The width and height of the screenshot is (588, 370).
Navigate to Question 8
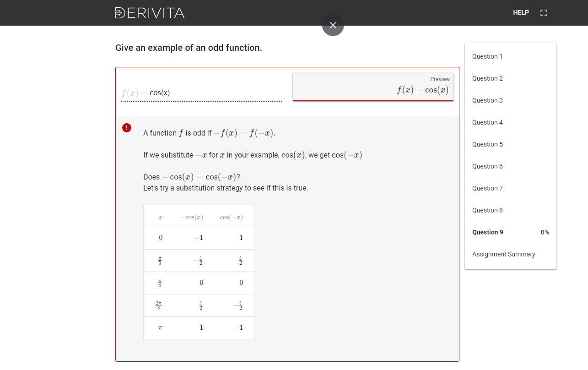(x=487, y=210)
